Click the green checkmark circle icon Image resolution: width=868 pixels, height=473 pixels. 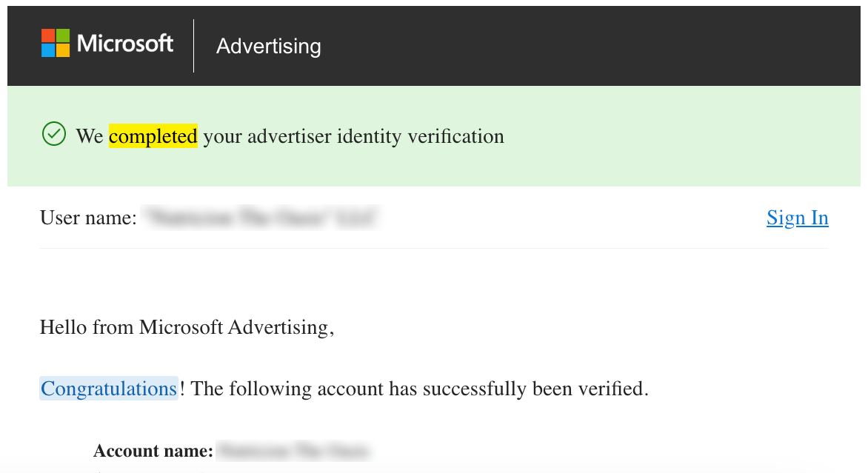click(54, 135)
